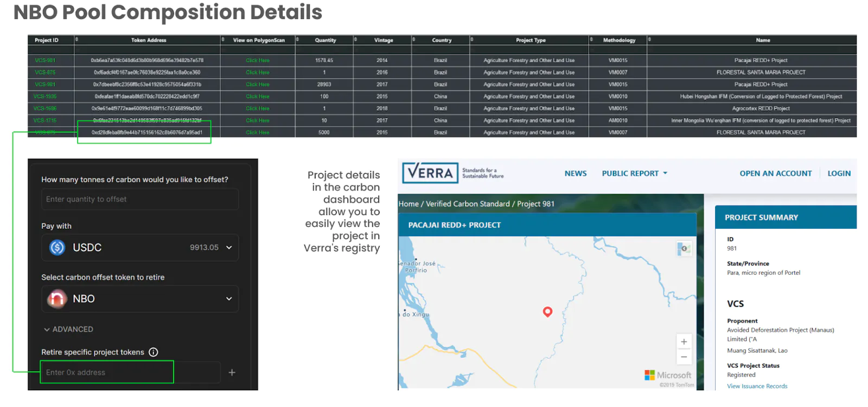
Task: Click the AM0010 methodology cell
Action: point(618,120)
